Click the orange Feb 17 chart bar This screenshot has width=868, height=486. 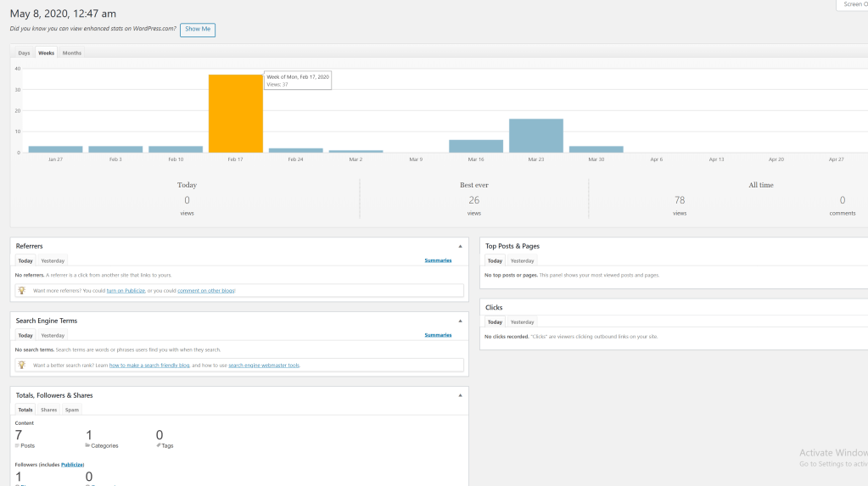[x=236, y=113]
